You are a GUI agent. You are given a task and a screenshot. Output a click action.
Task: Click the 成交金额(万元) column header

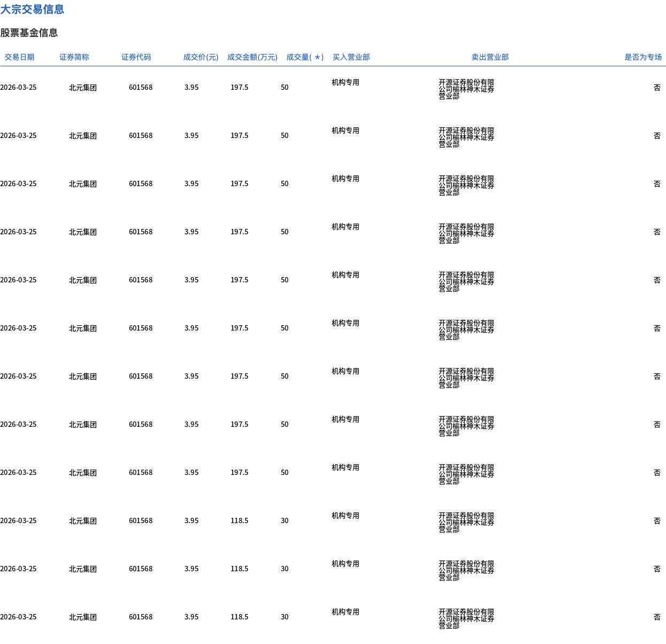click(x=252, y=57)
